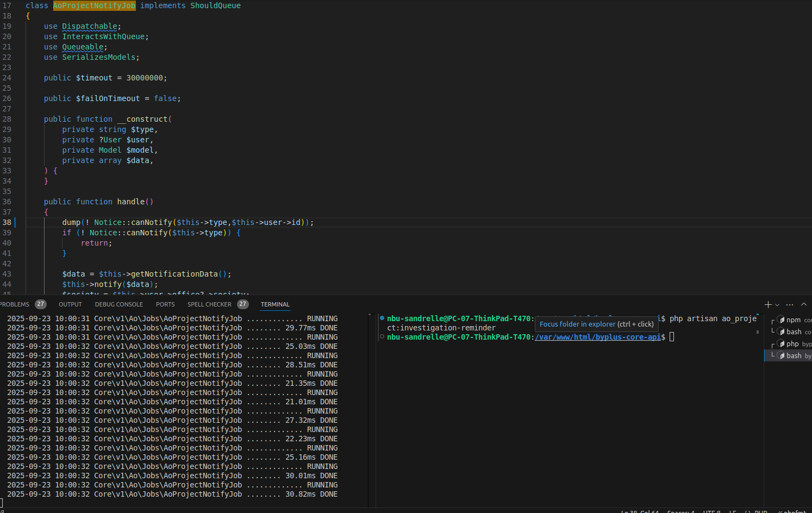
Task: Click line number 38 in the gutter
Action: tap(7, 222)
